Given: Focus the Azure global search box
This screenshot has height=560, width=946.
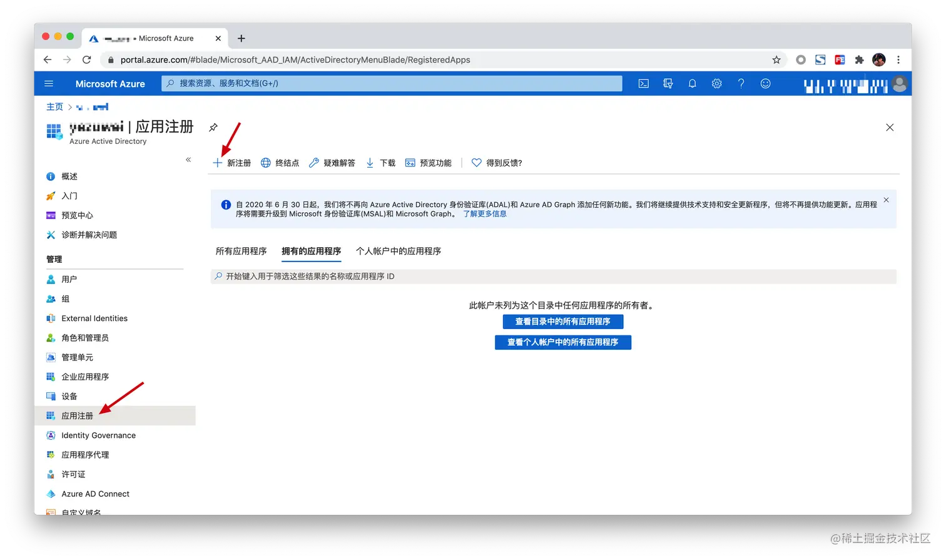Looking at the screenshot, I should click(392, 83).
